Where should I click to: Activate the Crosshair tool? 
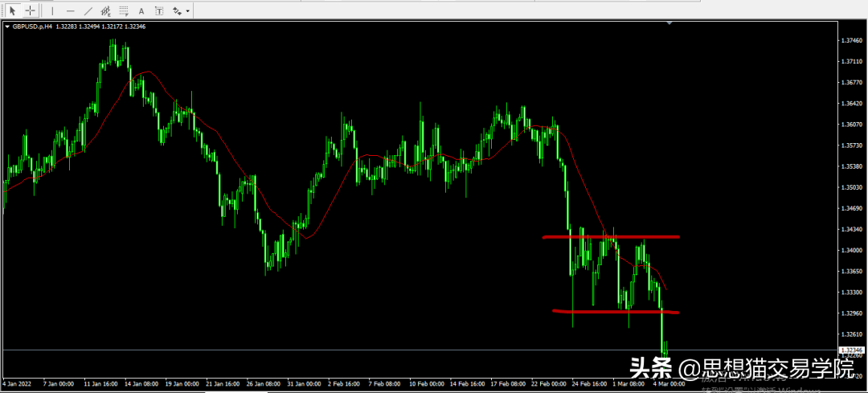point(30,10)
